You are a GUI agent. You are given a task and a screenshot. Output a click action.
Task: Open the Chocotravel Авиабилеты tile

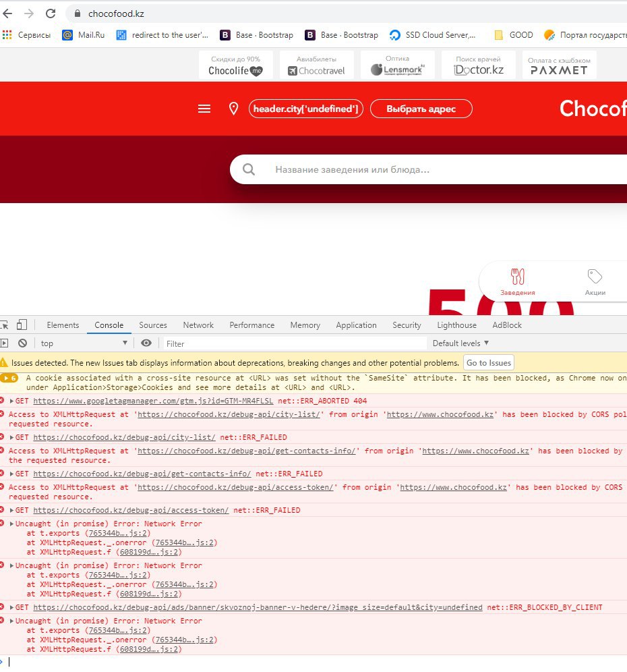coord(316,65)
